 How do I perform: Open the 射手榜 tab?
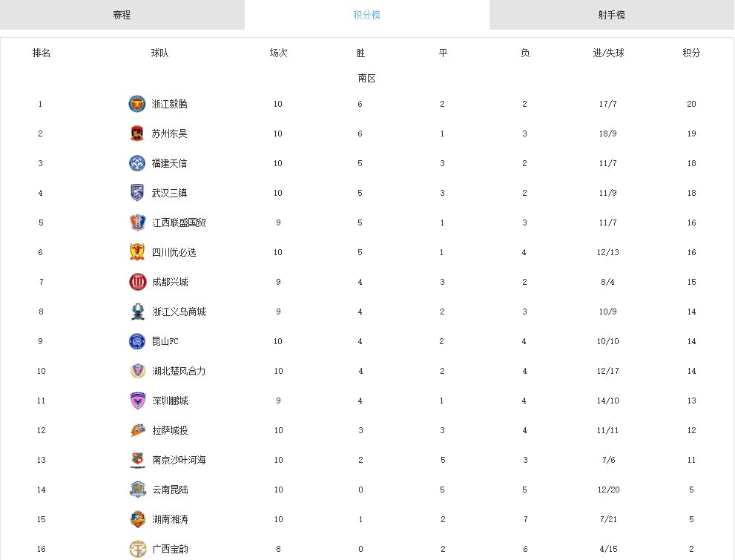[x=612, y=15]
